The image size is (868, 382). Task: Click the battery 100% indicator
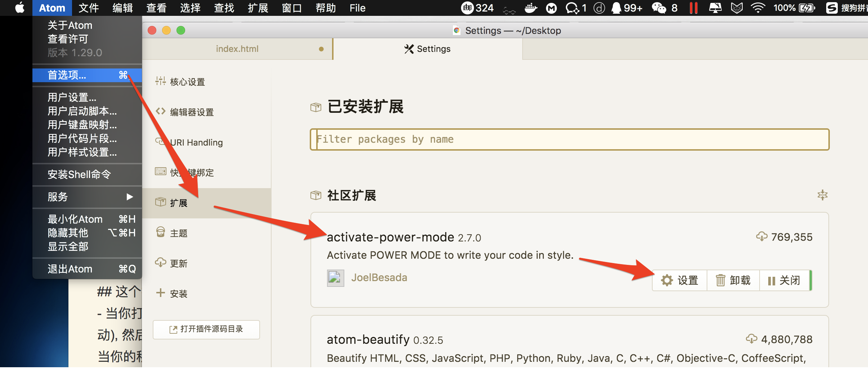(x=794, y=8)
